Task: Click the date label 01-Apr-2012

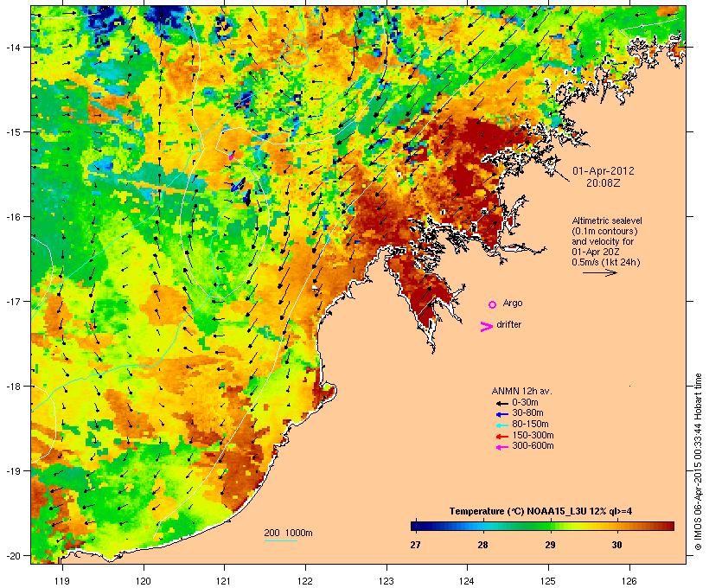Action: point(604,171)
